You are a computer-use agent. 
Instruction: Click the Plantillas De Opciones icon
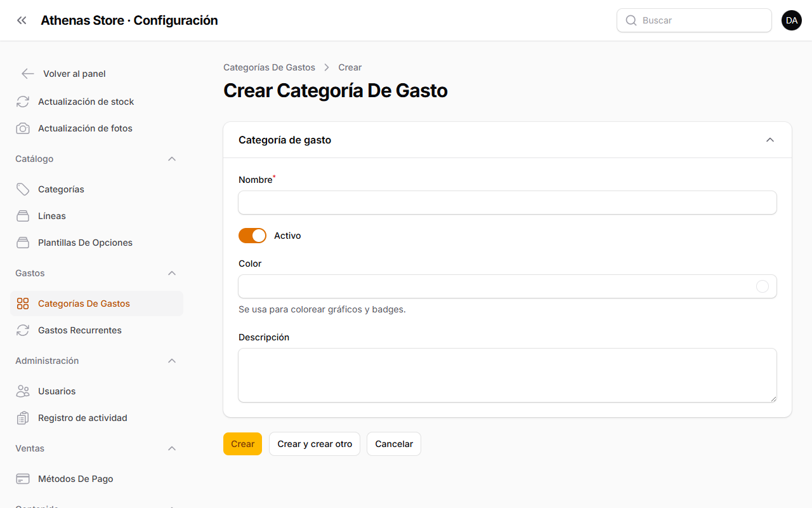pyautogui.click(x=23, y=243)
